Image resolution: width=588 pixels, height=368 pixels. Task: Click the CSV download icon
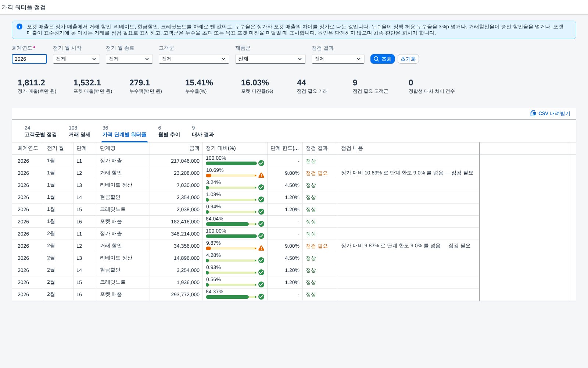coord(533,113)
